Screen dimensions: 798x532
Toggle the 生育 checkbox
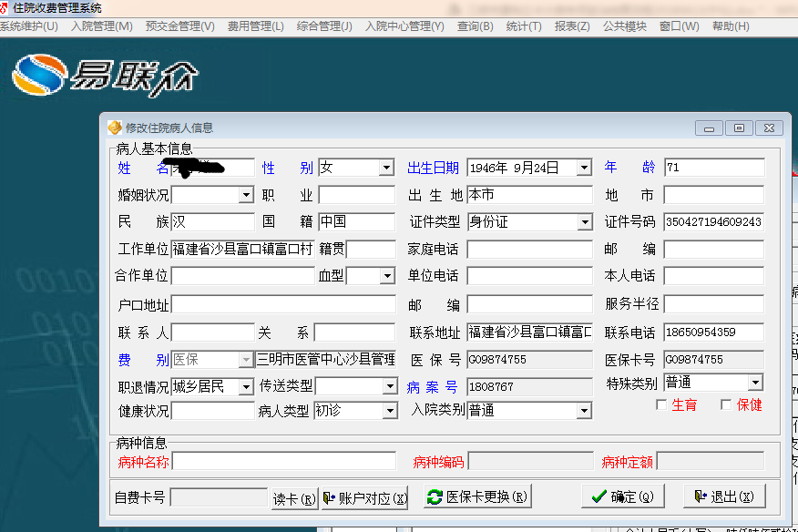coord(661,404)
